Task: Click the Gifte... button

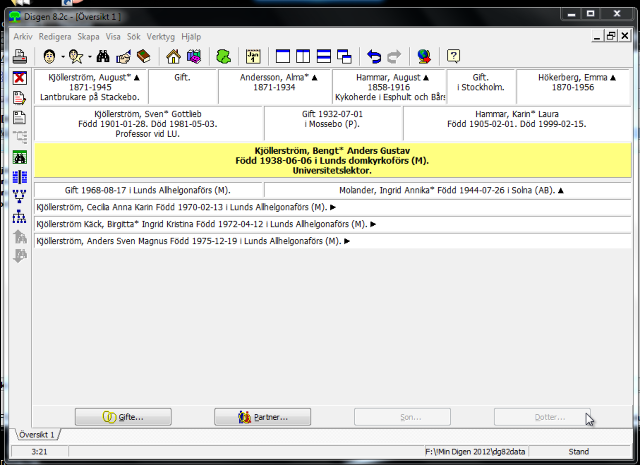Action: coord(123,417)
